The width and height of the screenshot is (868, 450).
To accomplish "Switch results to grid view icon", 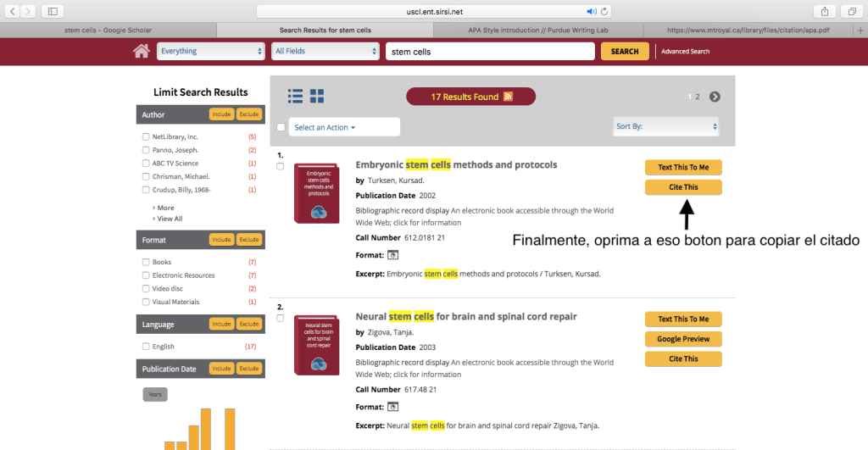I will point(317,96).
